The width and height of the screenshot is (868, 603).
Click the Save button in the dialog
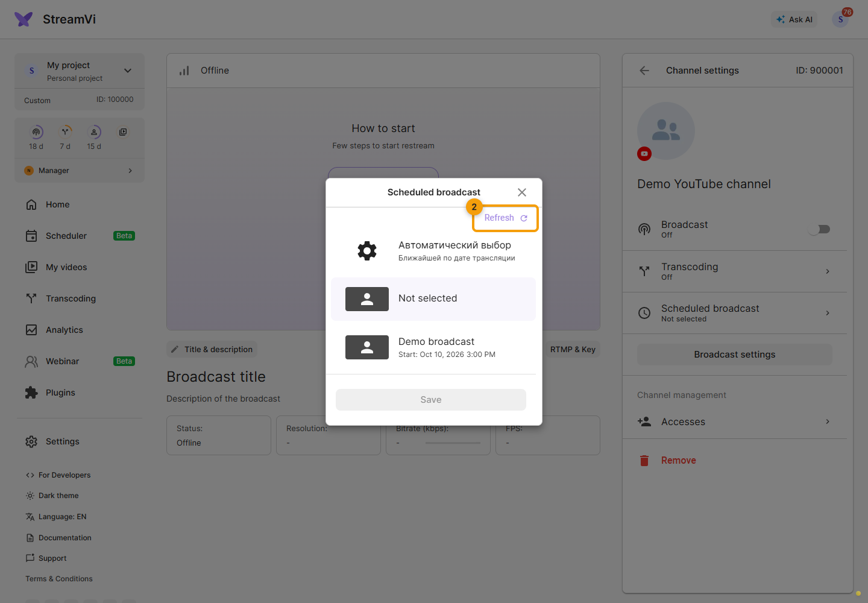point(431,400)
